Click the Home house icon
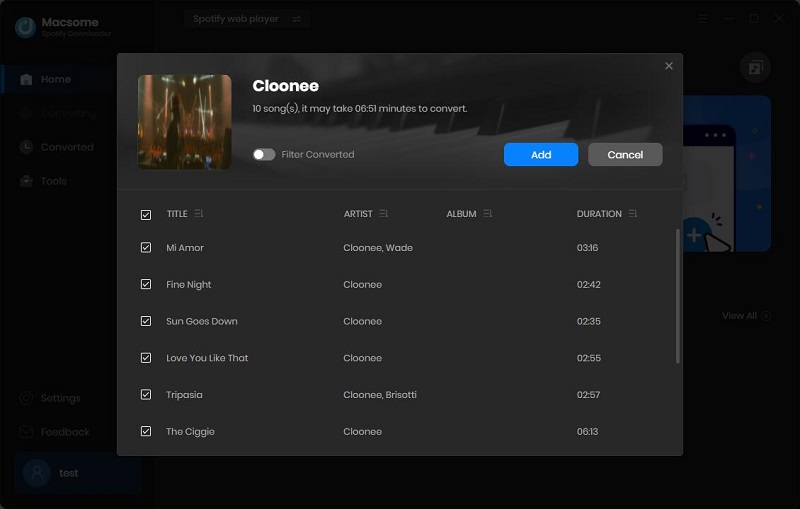The height and width of the screenshot is (509, 800). tap(26, 79)
